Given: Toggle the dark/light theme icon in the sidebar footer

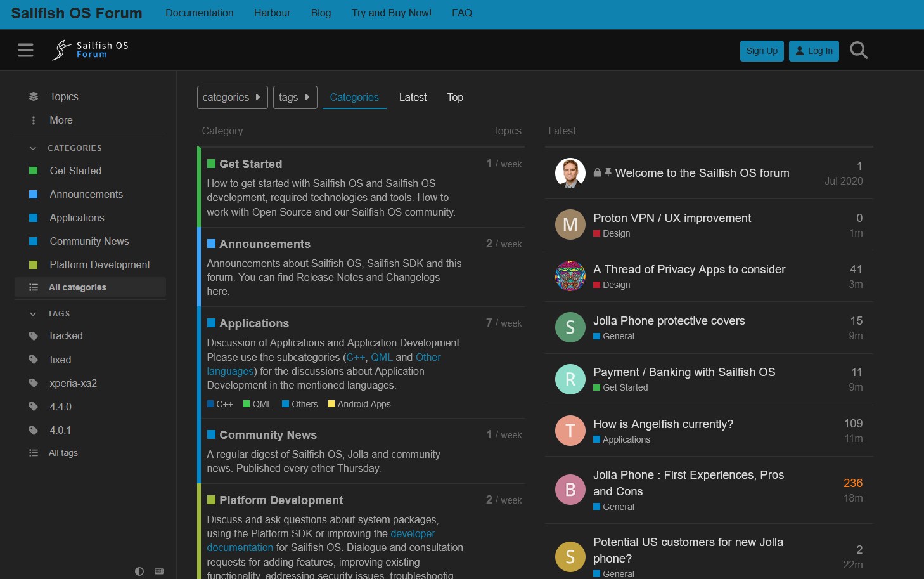Looking at the screenshot, I should point(139,571).
